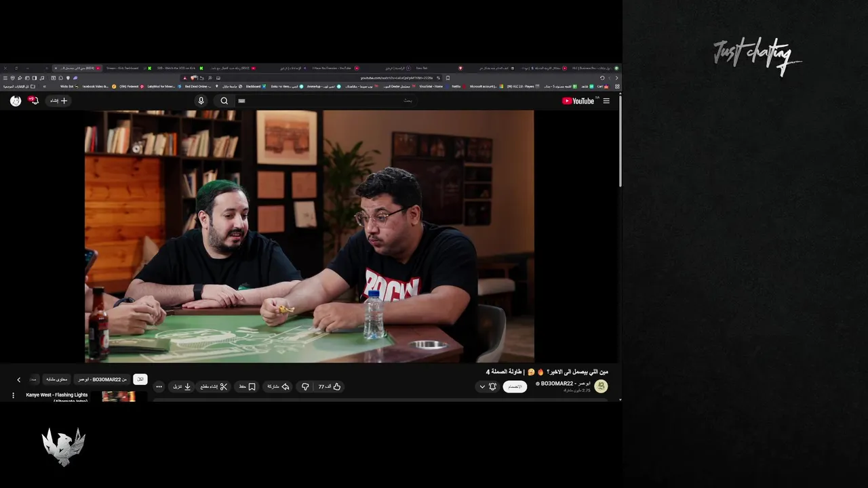Save the video to a playlist
This screenshot has width=868, height=488.
(248, 386)
